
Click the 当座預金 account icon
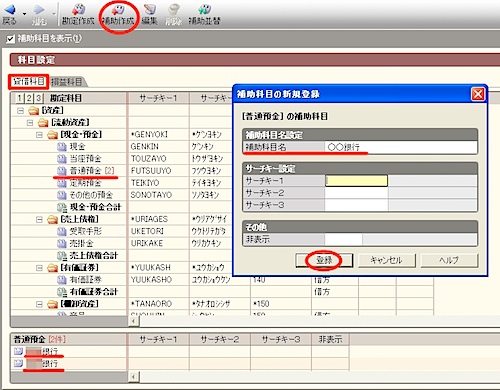coord(62,159)
